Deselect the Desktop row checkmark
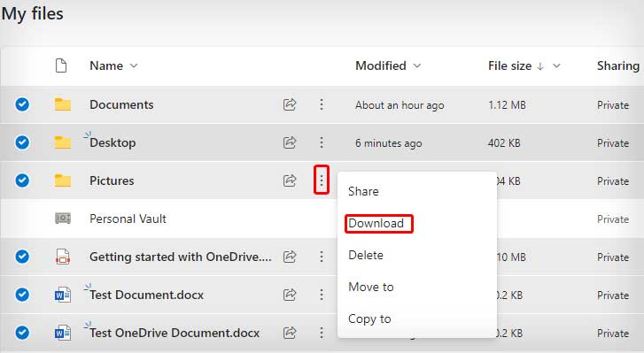The width and height of the screenshot is (644, 353). click(22, 142)
